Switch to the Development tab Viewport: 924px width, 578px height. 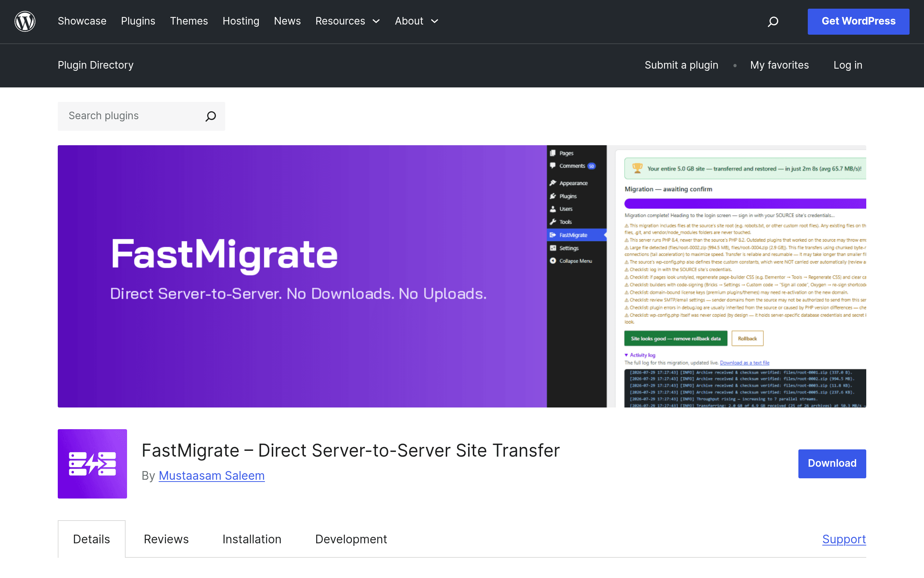click(x=351, y=539)
